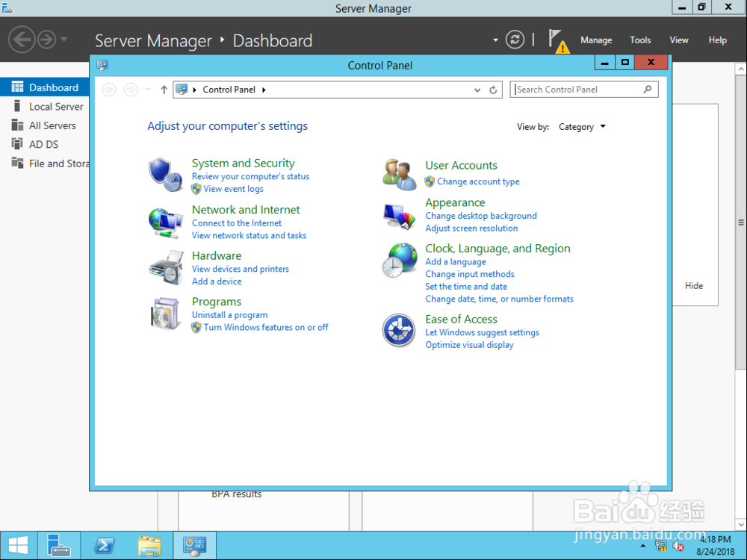Screen dimensions: 747x560
Task: Open the View by Category dropdown
Action: tap(582, 127)
